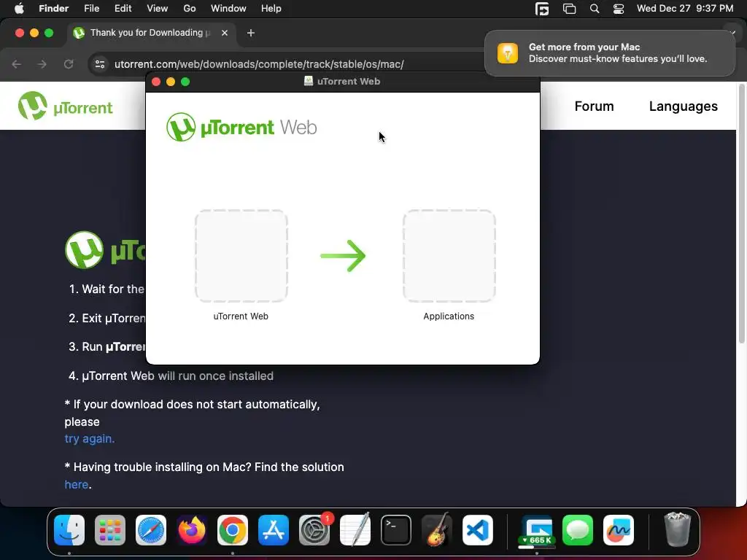Screen dimensions: 747x560
Task: Click the webpage vertical scrollbar
Action: click(741, 214)
